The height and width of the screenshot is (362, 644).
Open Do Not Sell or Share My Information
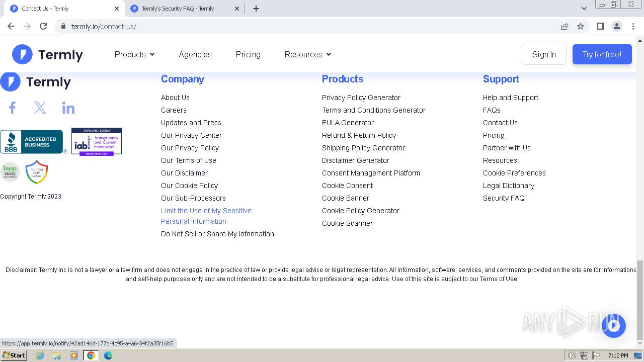pos(217,234)
